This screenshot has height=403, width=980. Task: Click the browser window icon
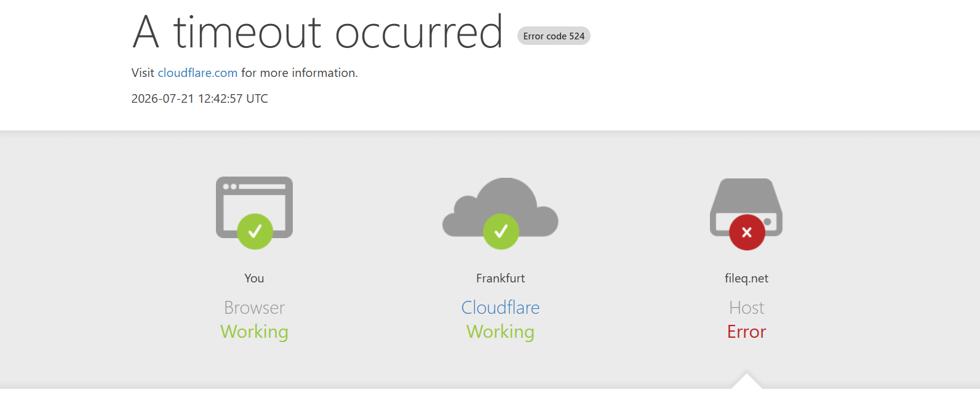(x=254, y=207)
